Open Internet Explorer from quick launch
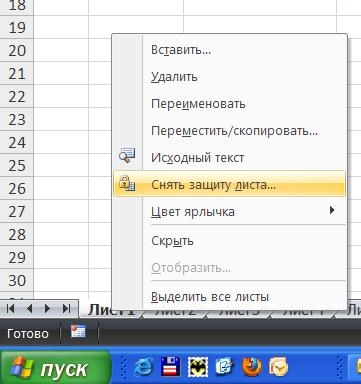 144,367
